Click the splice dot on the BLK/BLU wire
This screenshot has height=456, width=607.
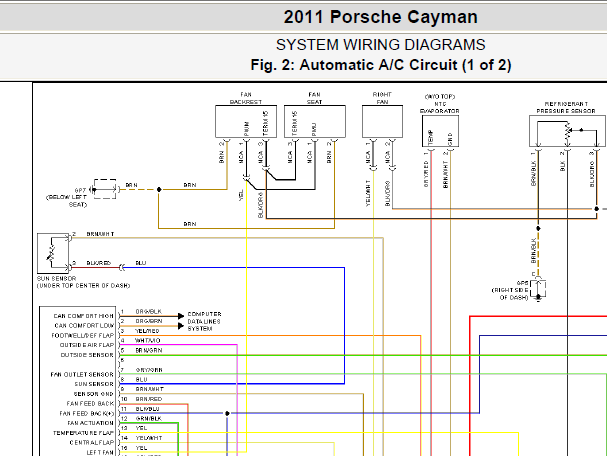click(227, 413)
